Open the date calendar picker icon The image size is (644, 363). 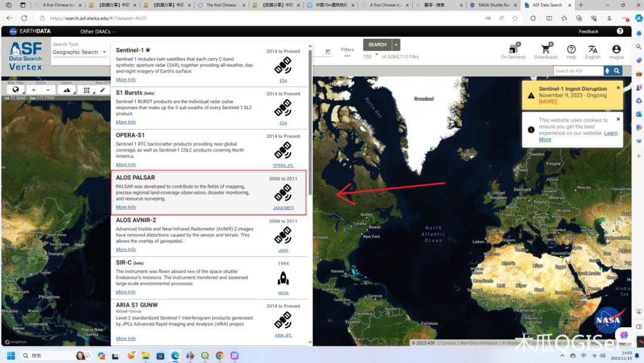tap(328, 52)
